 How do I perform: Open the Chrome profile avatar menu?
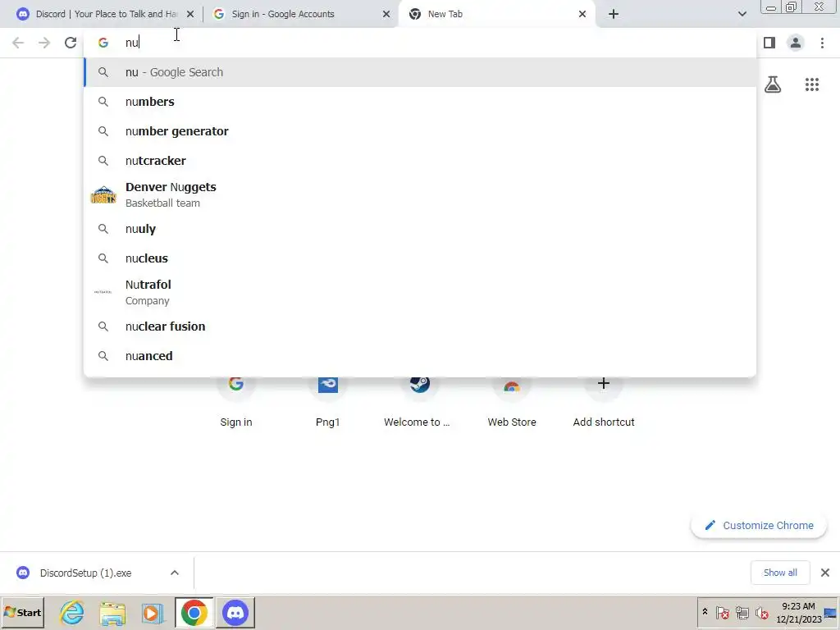(796, 43)
